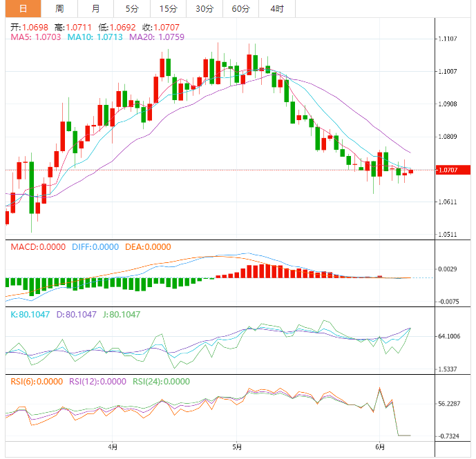Click the MACD:0.0000 indicator label
The height and width of the screenshot is (459, 476).
(36, 247)
